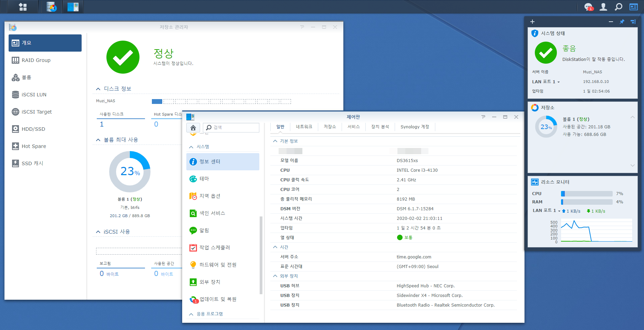Image resolution: width=644 pixels, height=330 pixels.
Task: Open 볼륨 section in Storage Manager
Action: point(45,77)
